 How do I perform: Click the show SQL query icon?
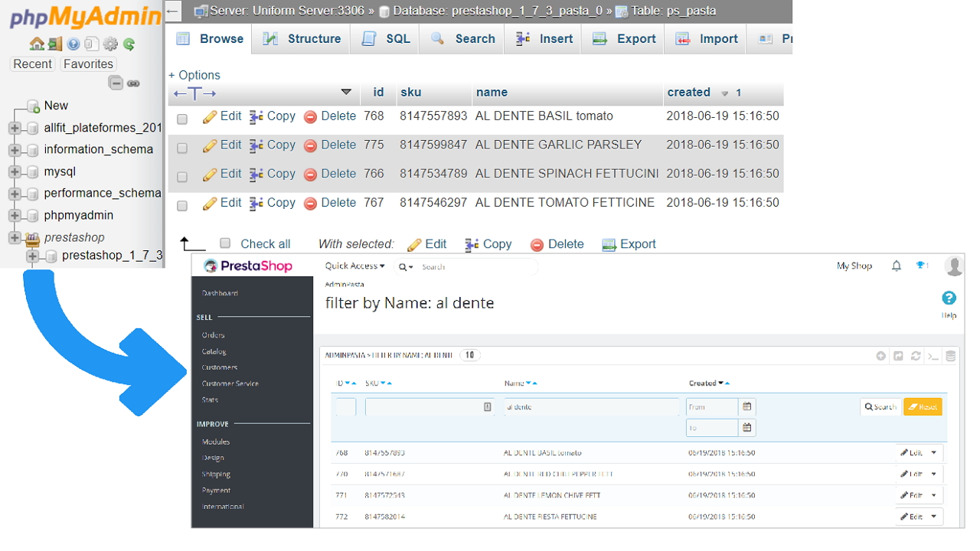tap(933, 356)
